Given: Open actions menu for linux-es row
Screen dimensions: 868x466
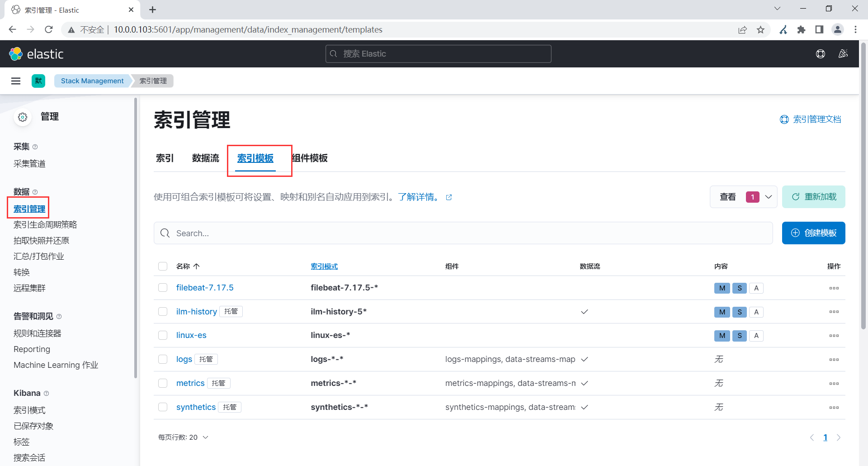Looking at the screenshot, I should [x=834, y=336].
